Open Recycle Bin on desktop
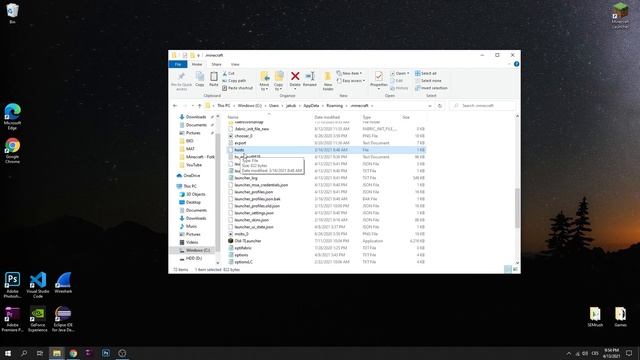This screenshot has height=360, width=640. (12, 13)
